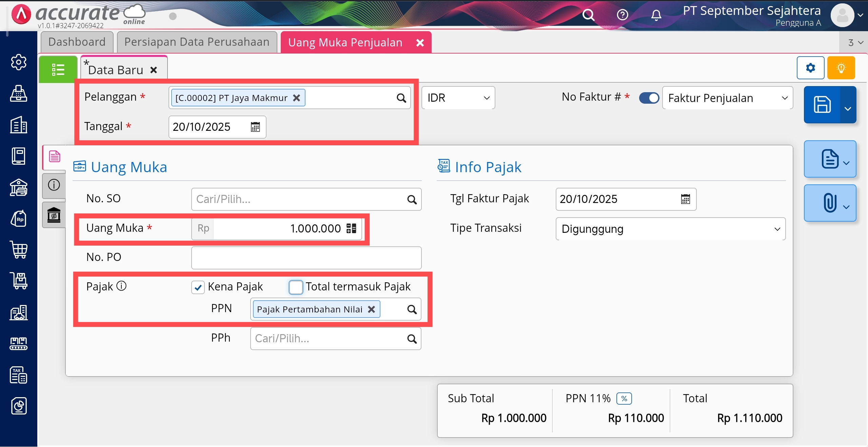Open the green list view icon

[x=58, y=70]
